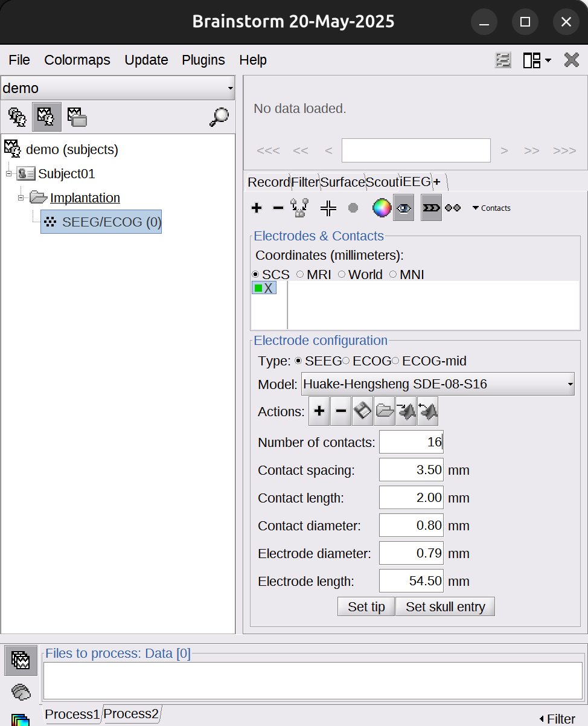Collapse the Subject01 tree node

pyautogui.click(x=8, y=174)
